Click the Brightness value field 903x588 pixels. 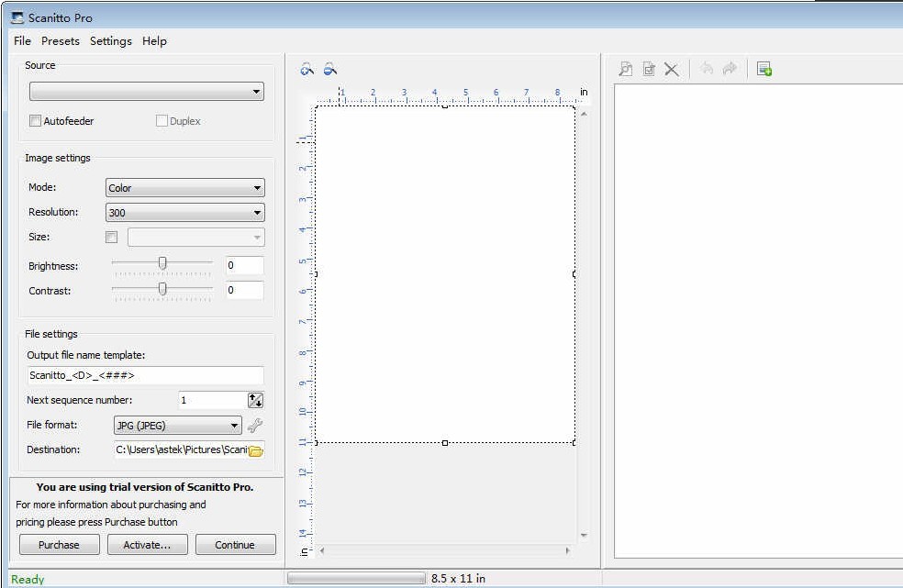pyautogui.click(x=245, y=265)
